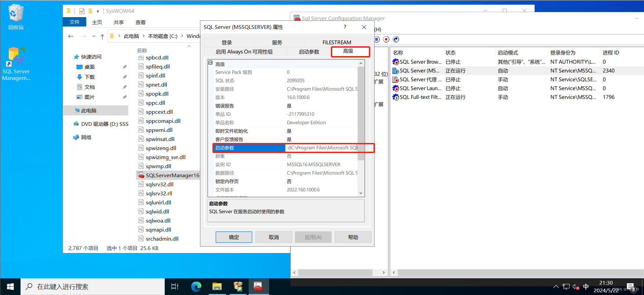Switch to the 高级 tab
Screen dimensions: 644x295
pyautogui.click(x=350, y=51)
